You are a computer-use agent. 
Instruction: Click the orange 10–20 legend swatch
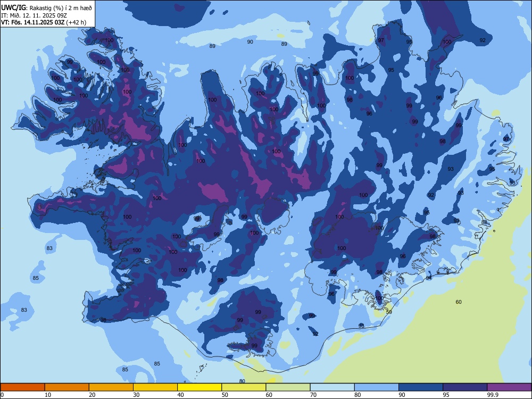[x=67, y=387]
